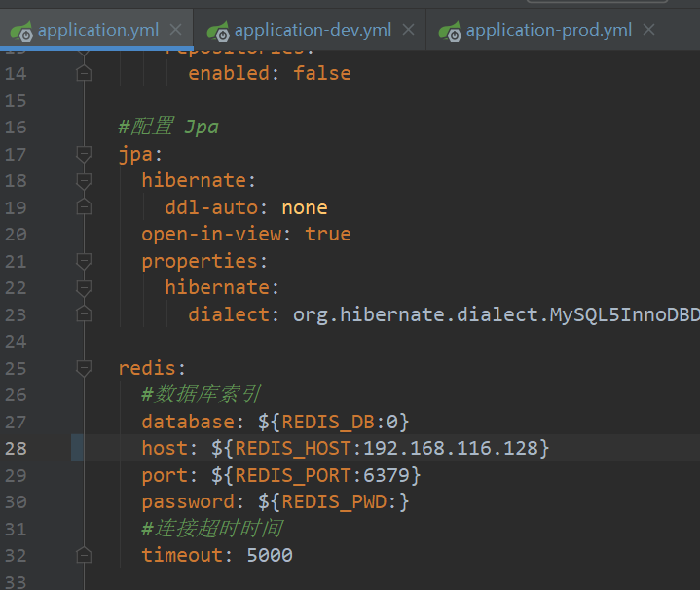The image size is (700, 590).
Task: Click the fold end marker beside timeout line
Action: [84, 555]
